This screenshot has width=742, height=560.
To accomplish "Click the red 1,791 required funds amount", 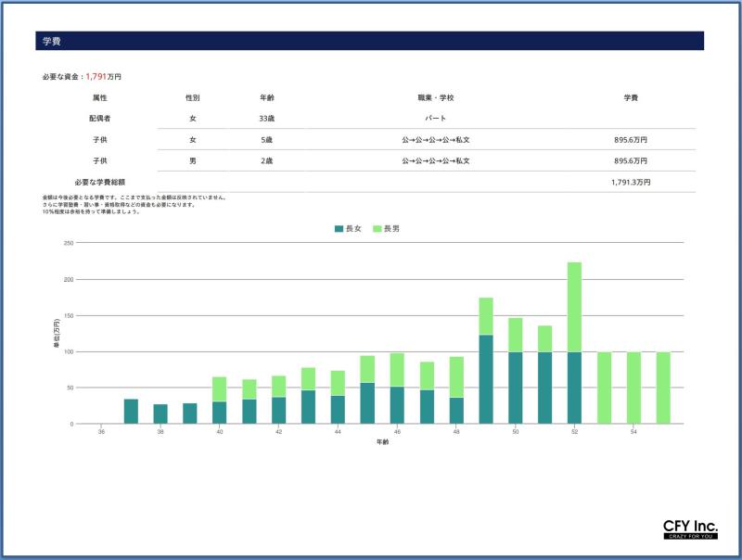I will click(x=97, y=76).
